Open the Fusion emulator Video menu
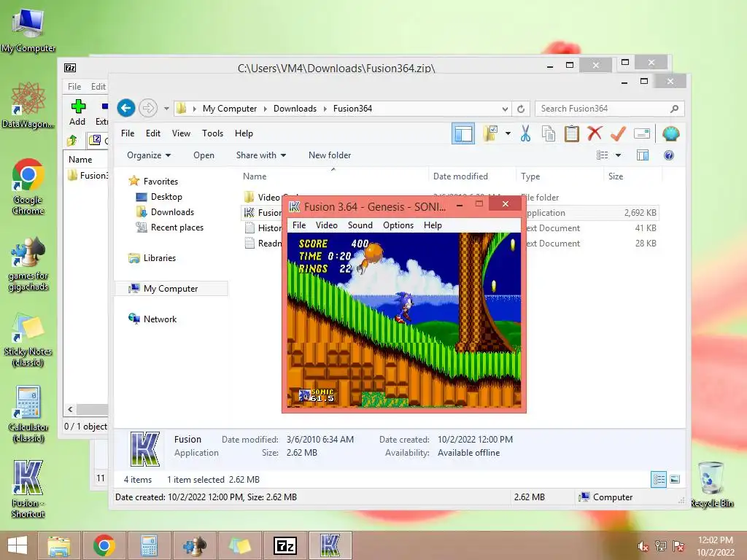Image resolution: width=747 pixels, height=560 pixels. tap(326, 225)
